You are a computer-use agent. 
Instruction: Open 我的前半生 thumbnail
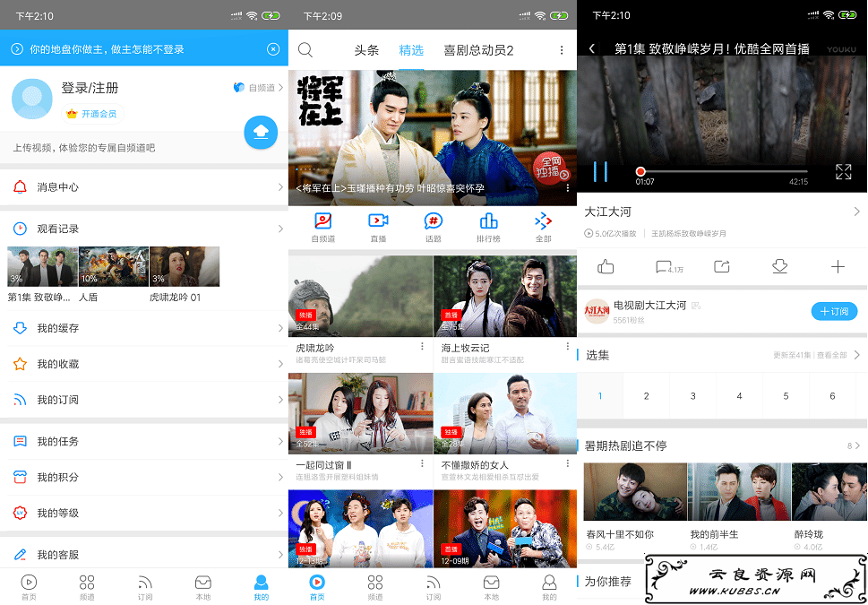739,491
